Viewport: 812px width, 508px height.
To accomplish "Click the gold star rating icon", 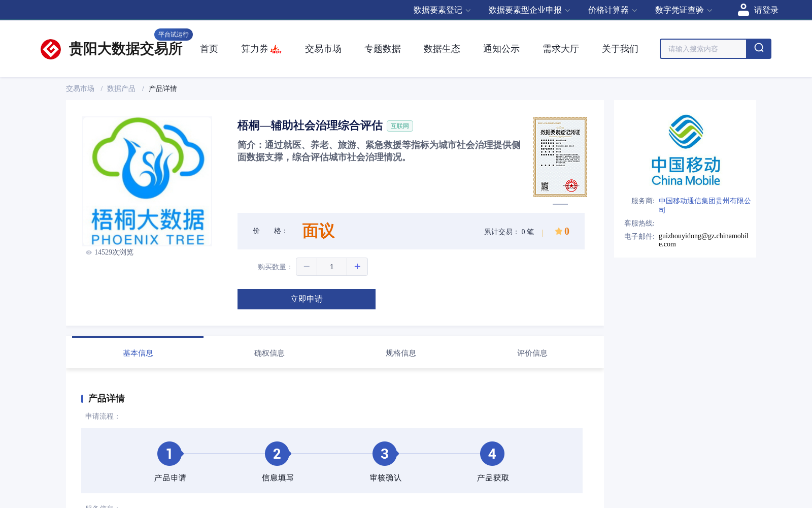I will [558, 231].
